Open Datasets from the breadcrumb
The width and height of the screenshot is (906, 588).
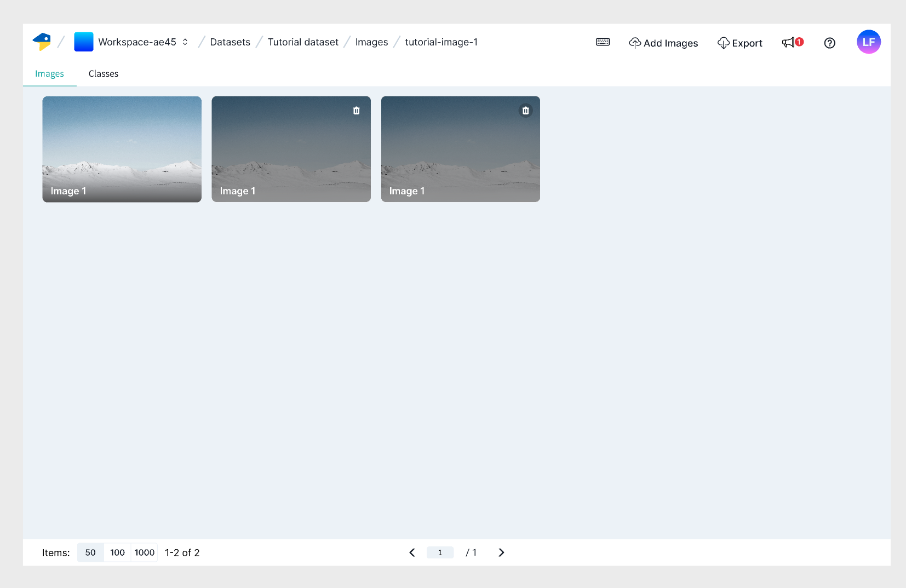(x=230, y=42)
